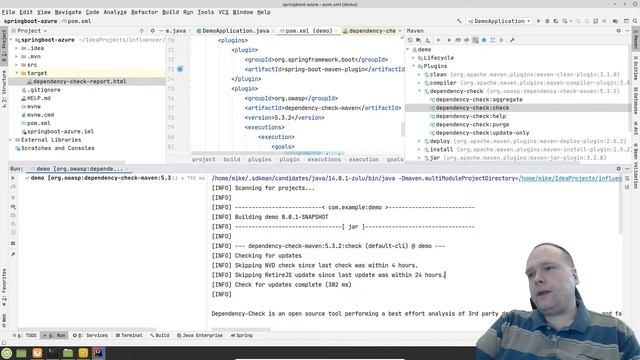
Task: Select dependency-check:purge goal
Action: pos(472,124)
